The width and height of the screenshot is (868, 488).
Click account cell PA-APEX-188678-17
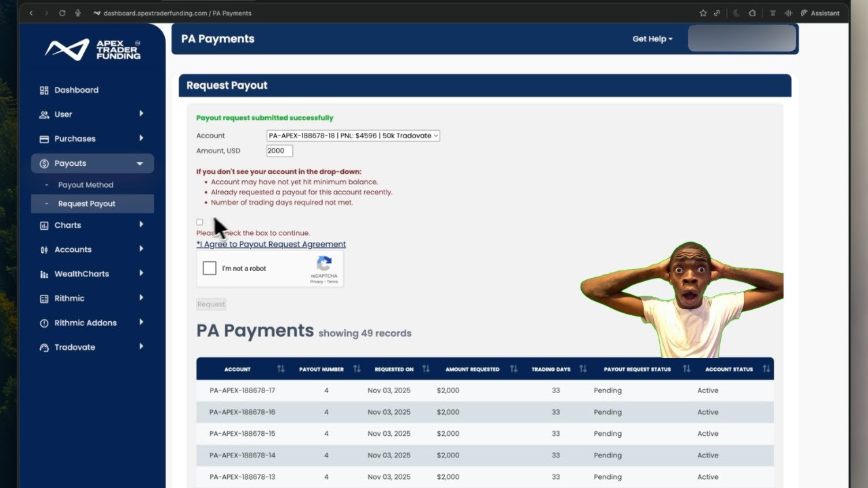click(x=242, y=390)
